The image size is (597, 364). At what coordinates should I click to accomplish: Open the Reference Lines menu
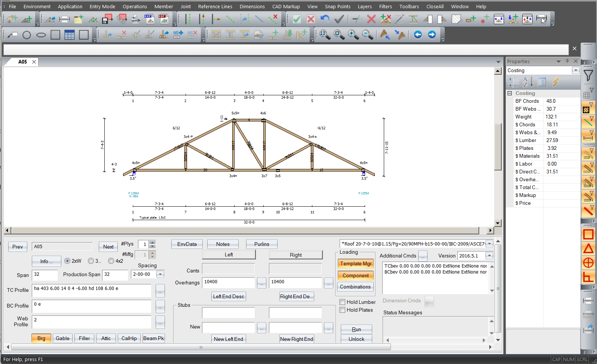click(215, 6)
